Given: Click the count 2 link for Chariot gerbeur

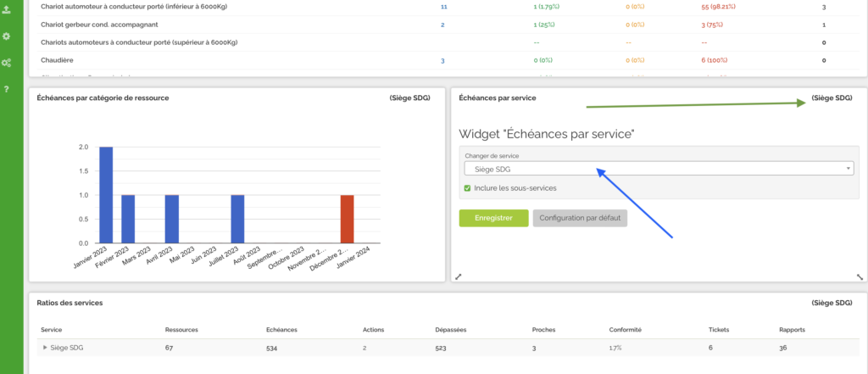Looking at the screenshot, I should 442,25.
